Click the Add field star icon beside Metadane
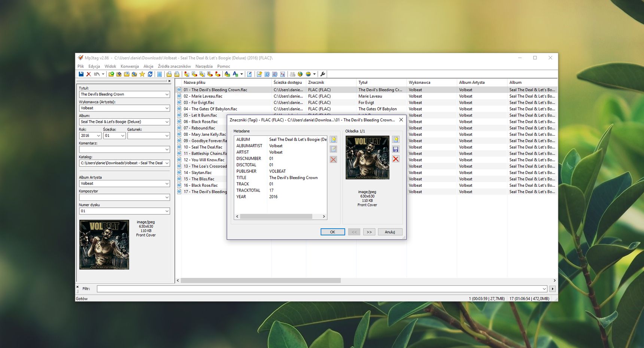Image resolution: width=644 pixels, height=348 pixels. [x=333, y=140]
